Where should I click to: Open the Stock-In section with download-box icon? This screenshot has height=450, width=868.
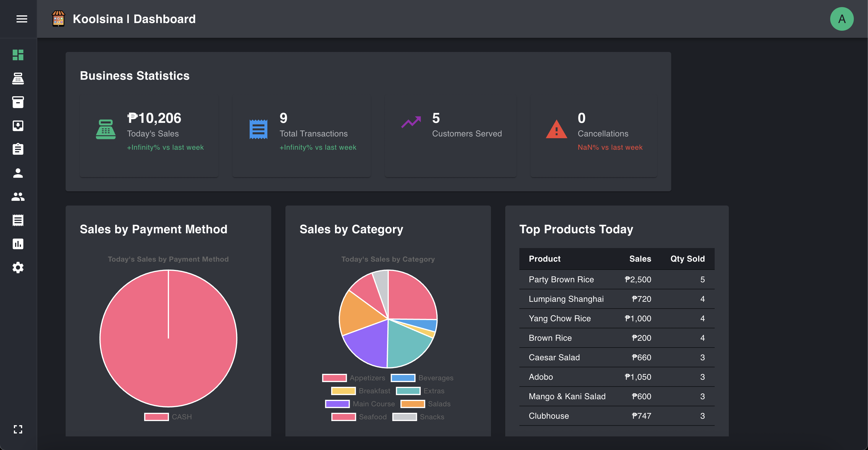click(x=18, y=125)
